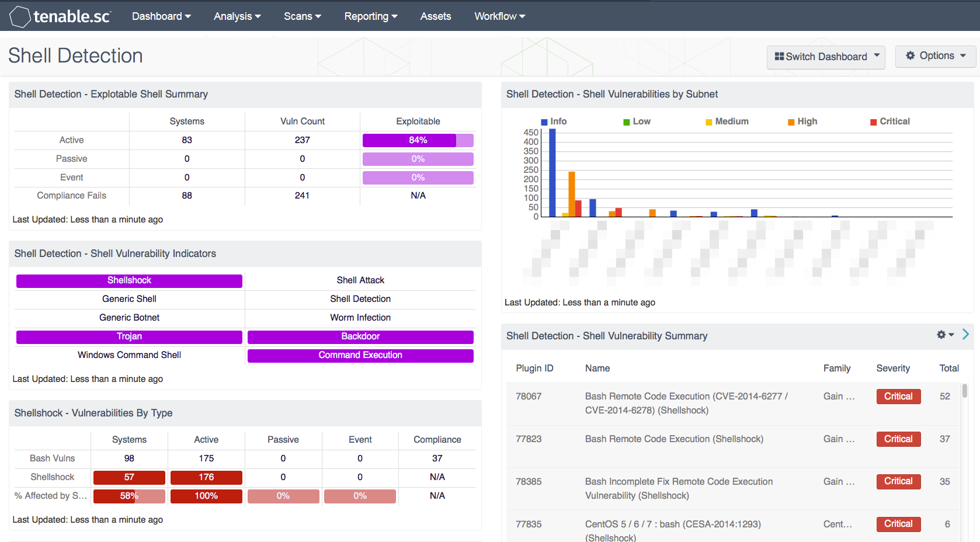
Task: Click the High legend entry in chart
Action: tap(802, 121)
